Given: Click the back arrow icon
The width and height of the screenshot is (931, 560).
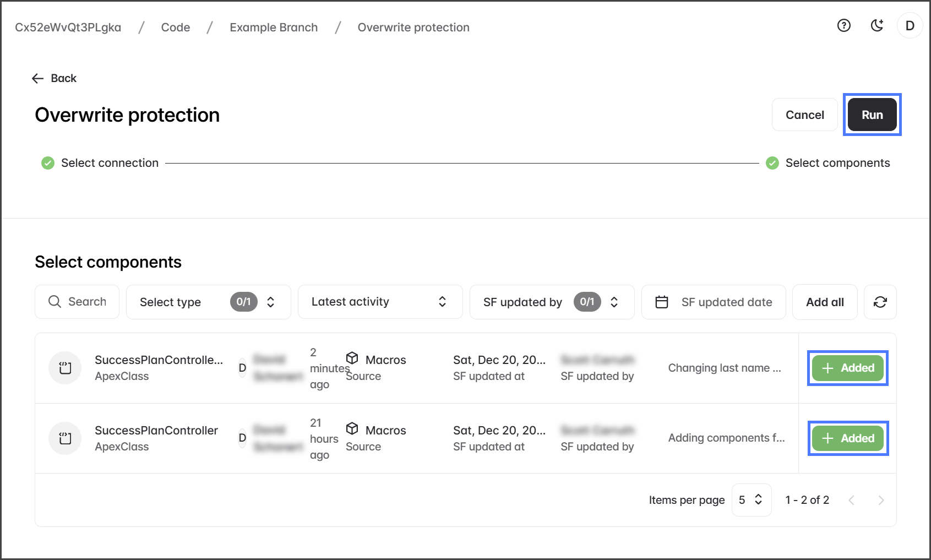Looking at the screenshot, I should pyautogui.click(x=37, y=79).
